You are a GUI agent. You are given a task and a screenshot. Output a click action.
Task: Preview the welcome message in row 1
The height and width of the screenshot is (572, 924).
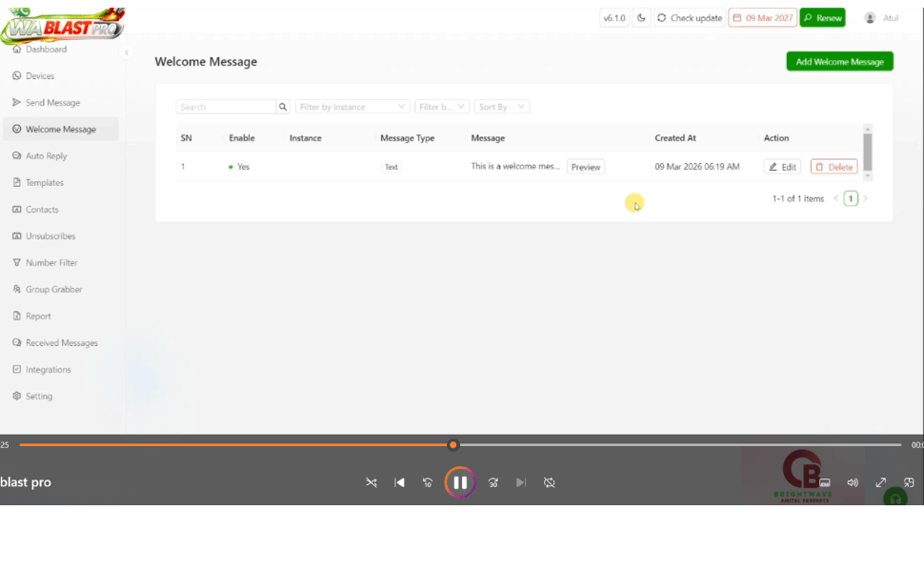(586, 167)
